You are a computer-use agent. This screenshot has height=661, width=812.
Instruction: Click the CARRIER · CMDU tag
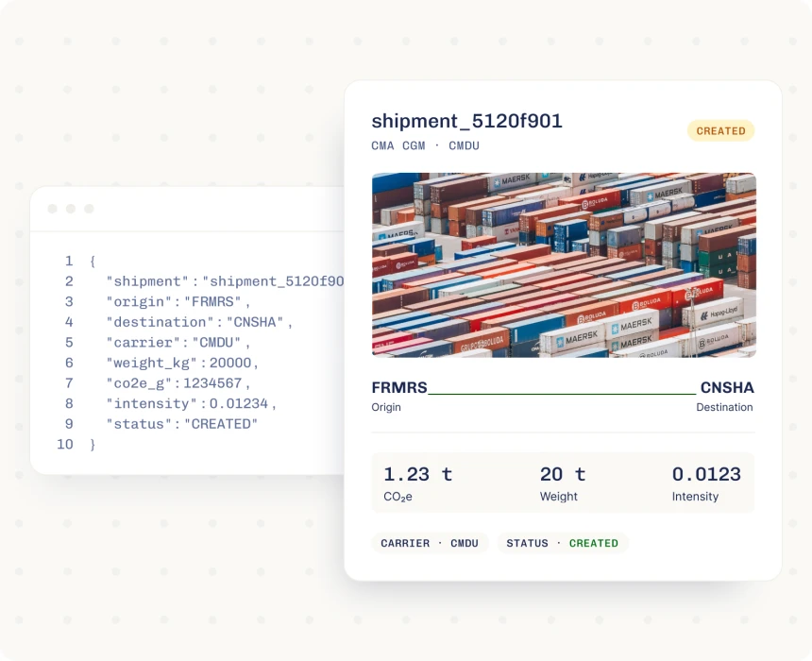[430, 543]
